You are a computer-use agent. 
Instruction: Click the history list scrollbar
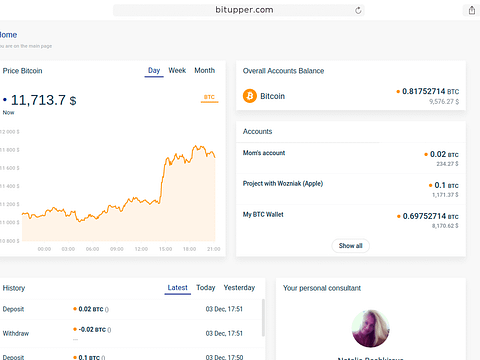pos(263,317)
